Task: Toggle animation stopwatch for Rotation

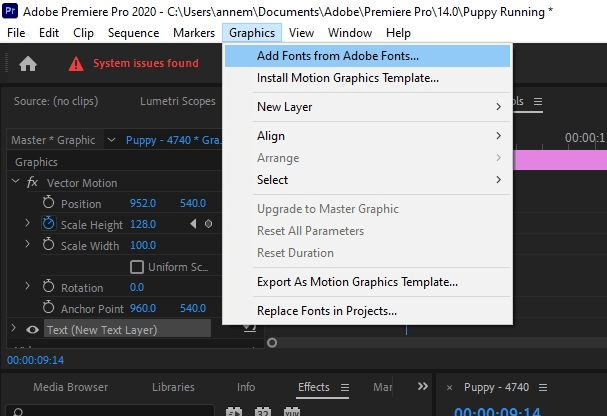Action: pyautogui.click(x=48, y=286)
